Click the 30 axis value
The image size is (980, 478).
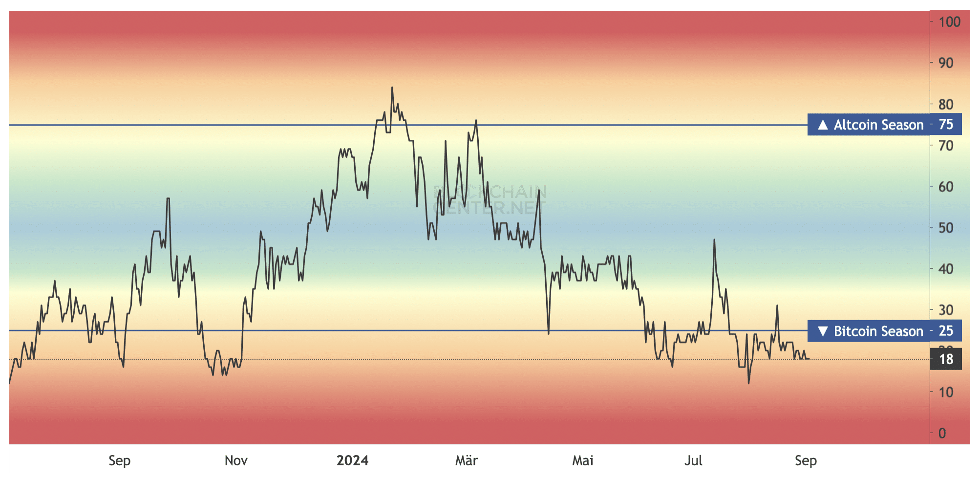coord(946,310)
